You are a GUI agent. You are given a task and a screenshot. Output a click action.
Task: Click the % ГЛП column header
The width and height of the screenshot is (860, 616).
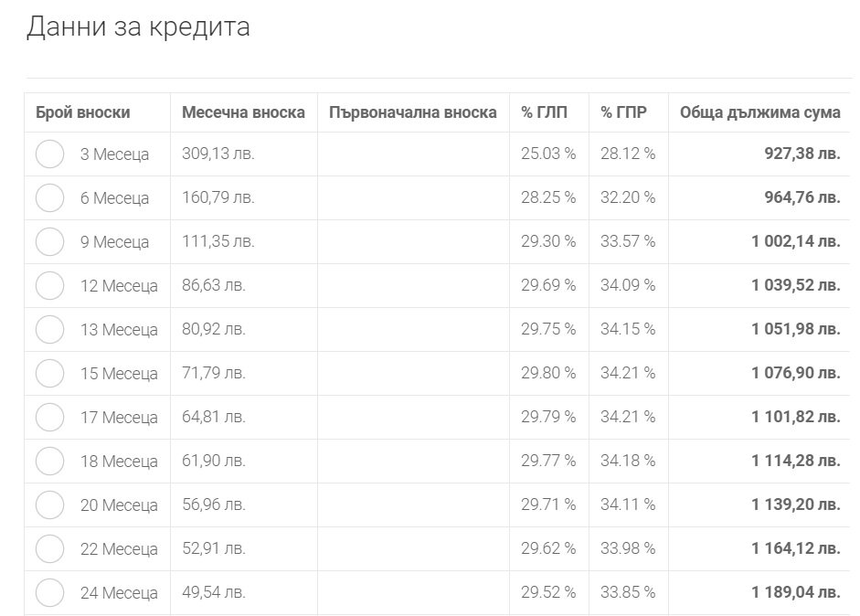click(x=544, y=112)
